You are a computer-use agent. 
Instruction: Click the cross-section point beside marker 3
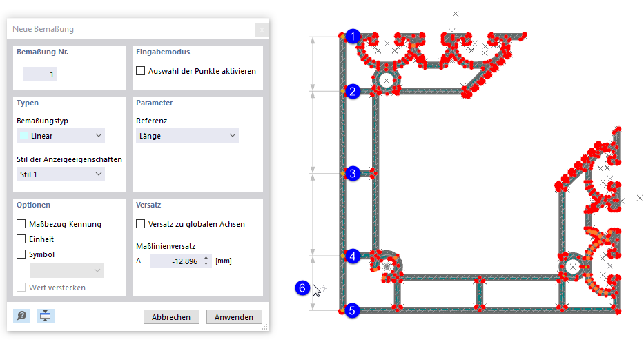coord(342,173)
